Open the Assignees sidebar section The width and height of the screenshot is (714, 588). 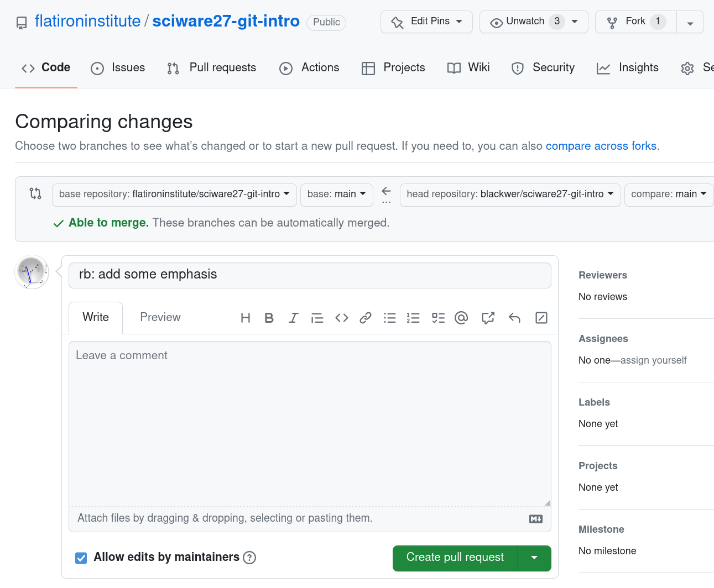pyautogui.click(x=603, y=339)
